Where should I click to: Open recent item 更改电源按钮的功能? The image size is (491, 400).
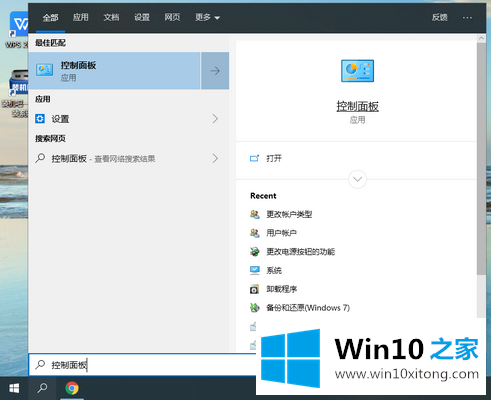click(300, 251)
